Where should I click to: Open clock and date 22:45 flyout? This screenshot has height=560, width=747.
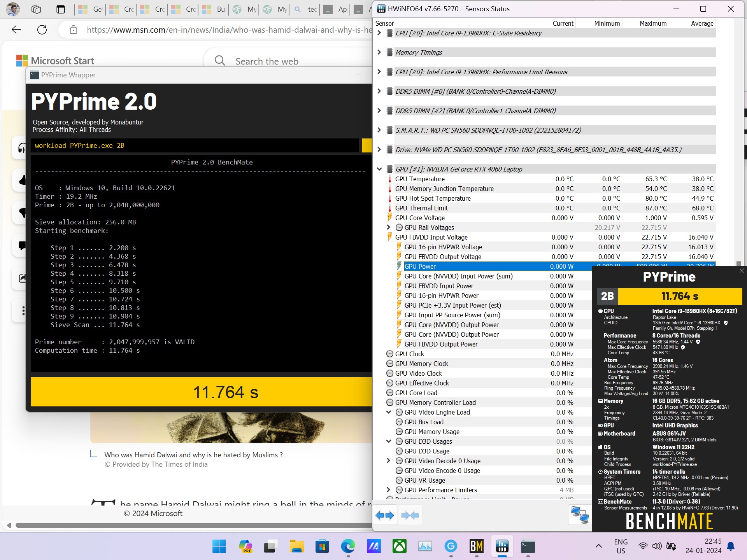(x=703, y=546)
